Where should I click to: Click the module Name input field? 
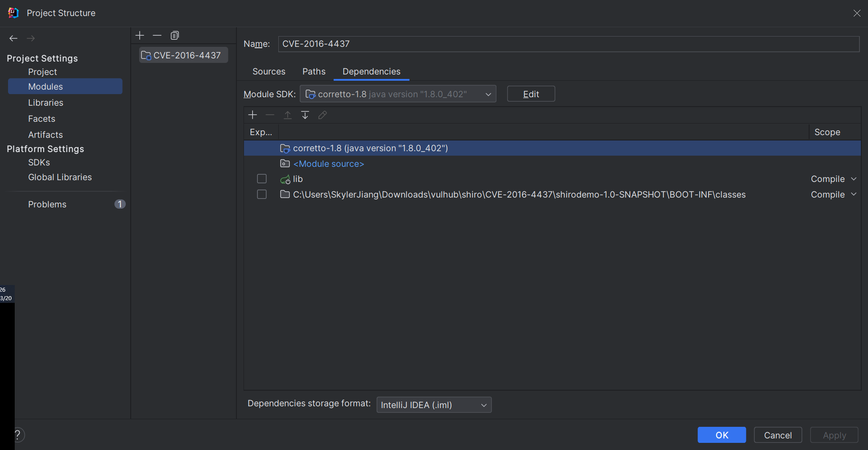point(569,44)
